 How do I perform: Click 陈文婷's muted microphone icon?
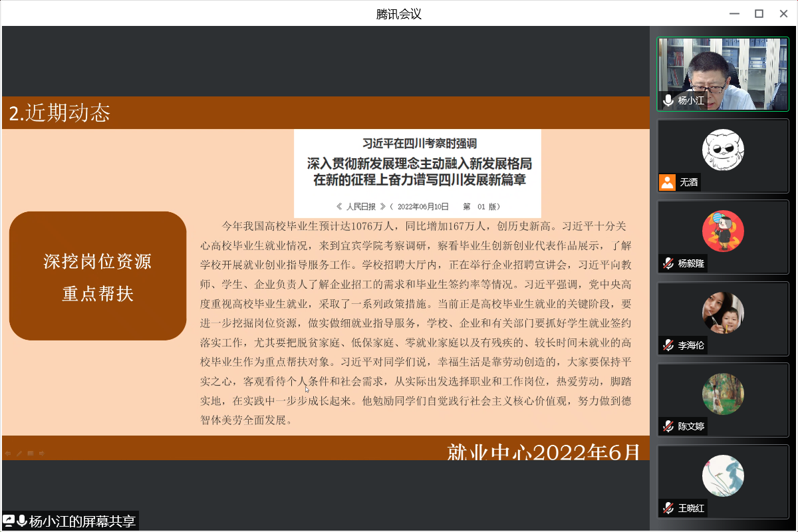coord(668,426)
